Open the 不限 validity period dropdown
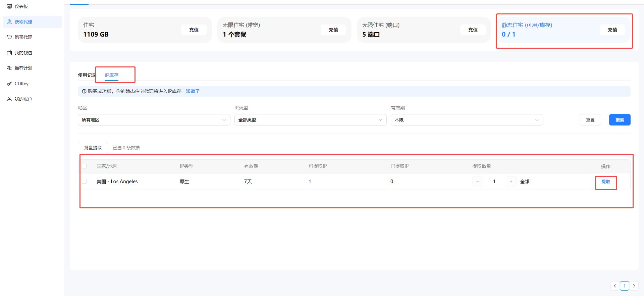 (x=467, y=120)
